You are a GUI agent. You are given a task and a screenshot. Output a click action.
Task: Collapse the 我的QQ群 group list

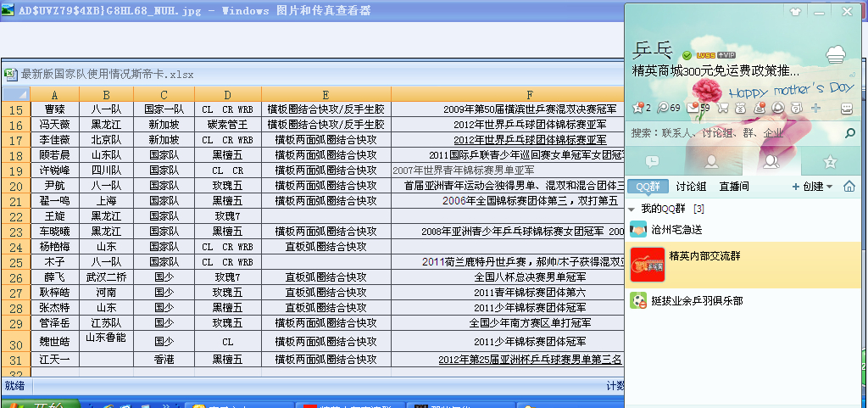632,209
